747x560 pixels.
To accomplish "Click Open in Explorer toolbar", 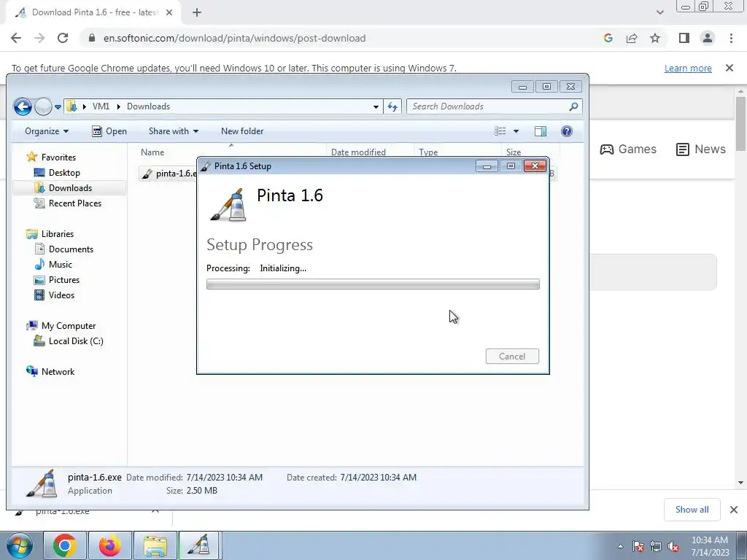I will point(109,131).
